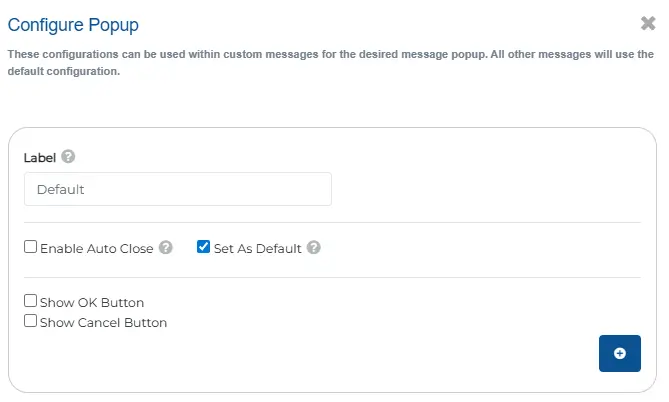Dismiss the dialog using the gray cross
The image size is (669, 402).
(648, 23)
